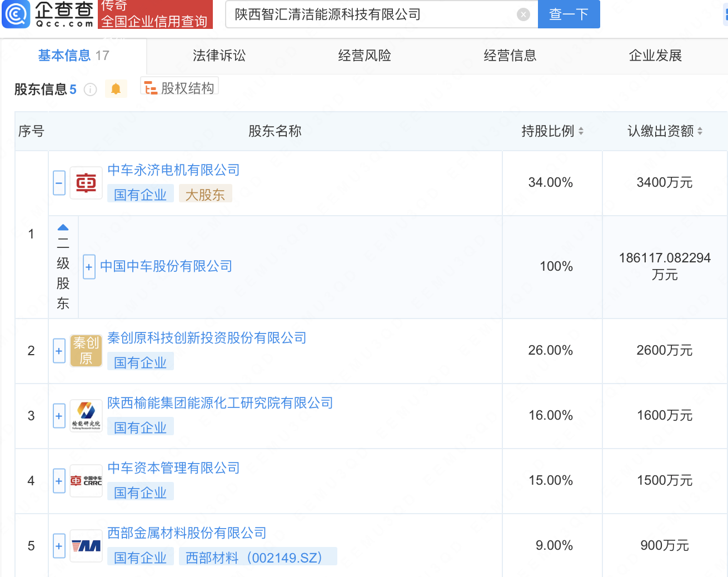Click the 西部金属材料 company logo
728x577 pixels.
[86, 546]
